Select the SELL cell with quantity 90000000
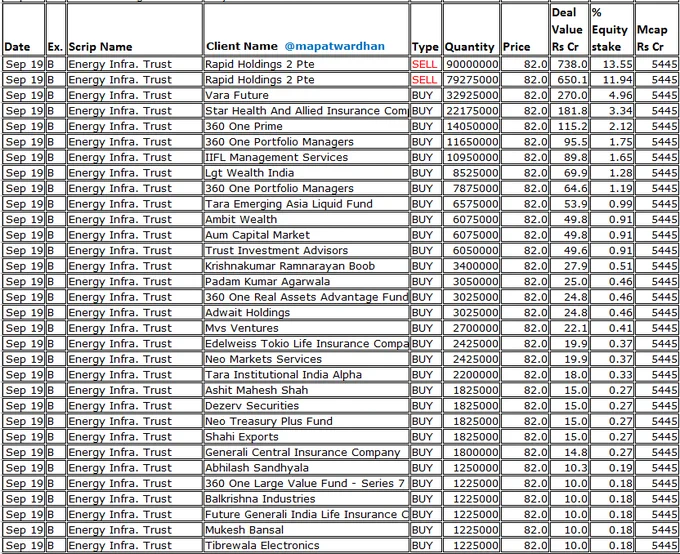Image resolution: width=680 pixels, height=554 pixels. coord(425,64)
